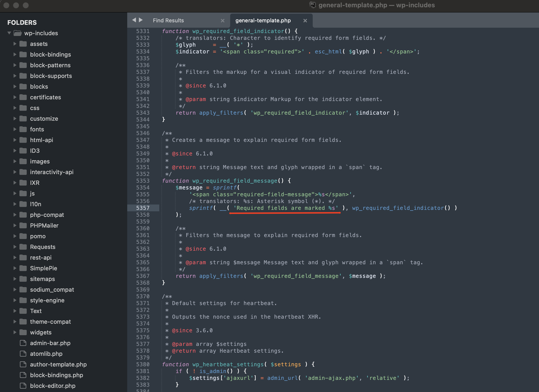Click the Requests folder icon
The height and width of the screenshot is (392, 539).
[23, 247]
